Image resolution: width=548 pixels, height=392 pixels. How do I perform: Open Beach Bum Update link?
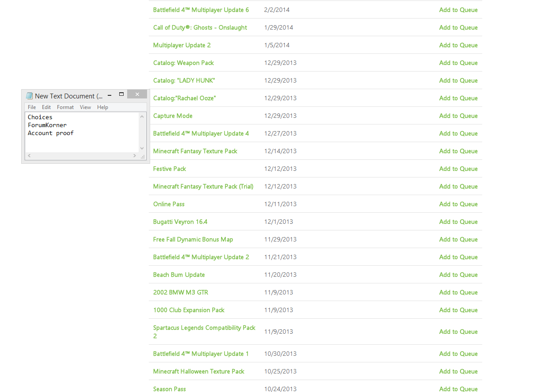pyautogui.click(x=179, y=275)
